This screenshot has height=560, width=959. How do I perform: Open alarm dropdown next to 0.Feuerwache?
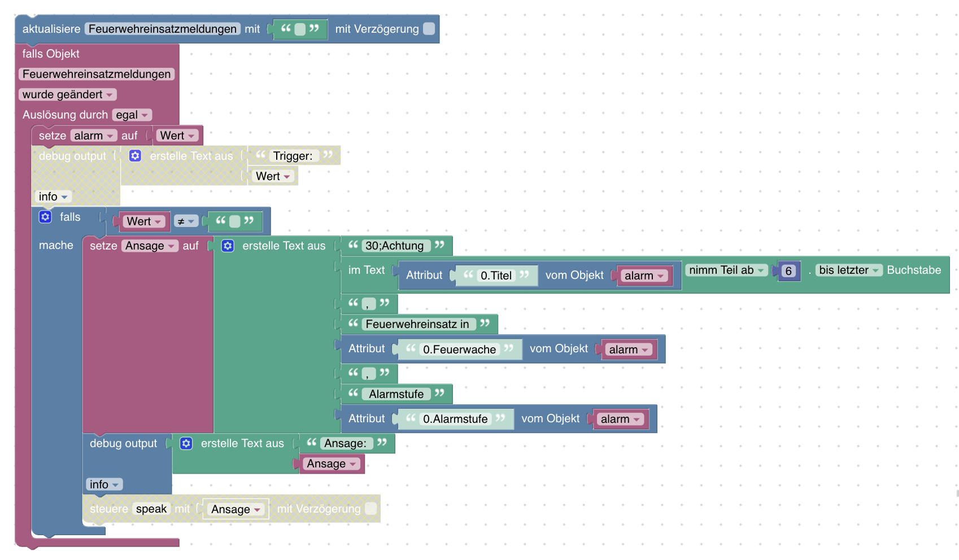(629, 349)
